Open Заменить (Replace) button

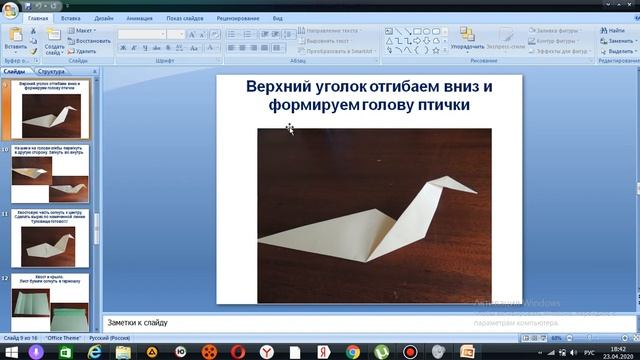[x=618, y=41]
